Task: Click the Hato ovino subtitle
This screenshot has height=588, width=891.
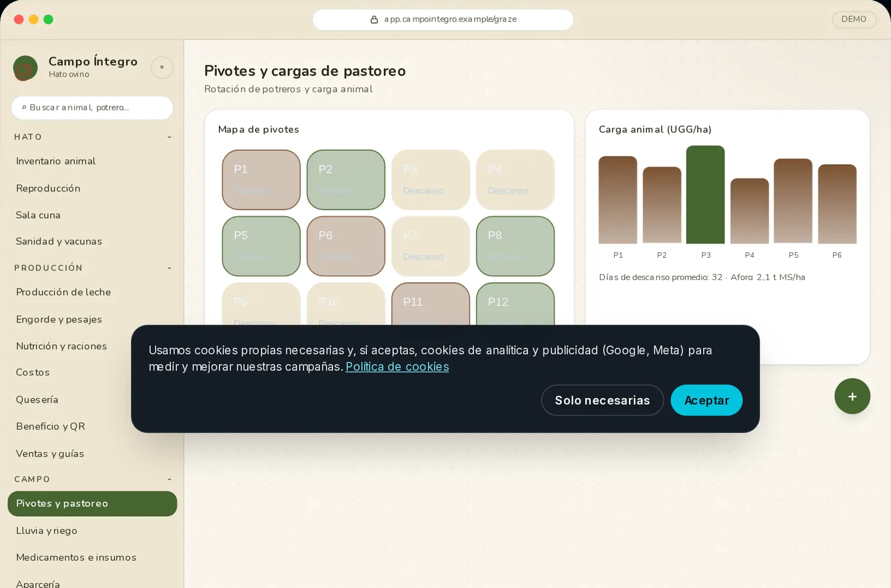Action: (68, 74)
